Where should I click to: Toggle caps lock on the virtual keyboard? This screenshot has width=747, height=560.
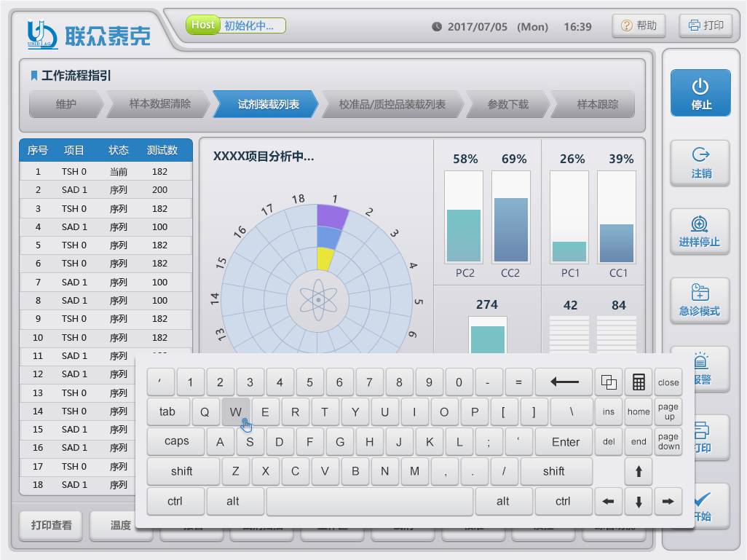tap(175, 441)
